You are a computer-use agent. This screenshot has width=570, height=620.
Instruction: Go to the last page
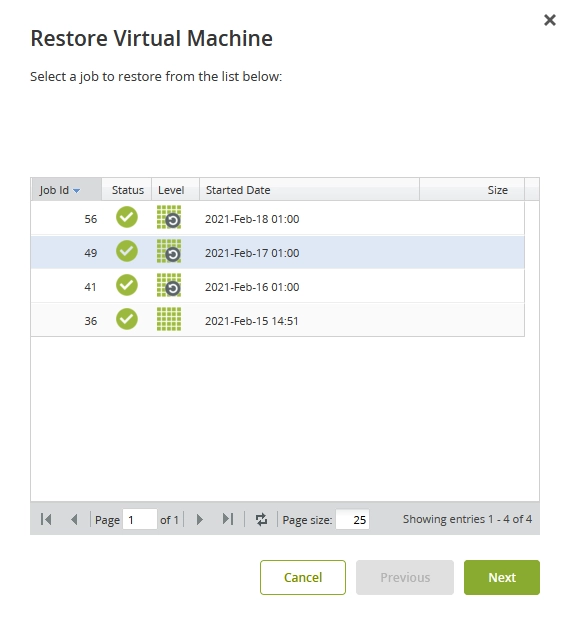coord(228,519)
